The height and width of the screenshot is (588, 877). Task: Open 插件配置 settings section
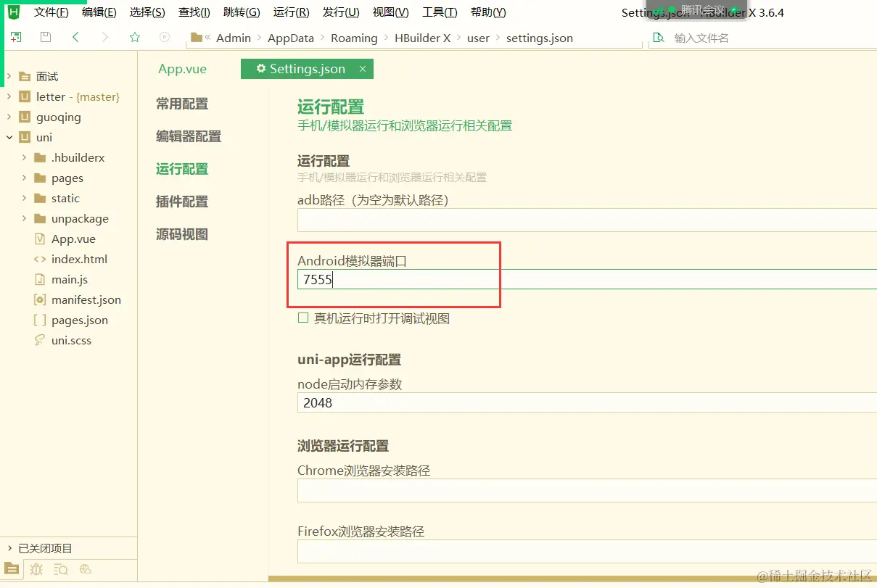[182, 202]
